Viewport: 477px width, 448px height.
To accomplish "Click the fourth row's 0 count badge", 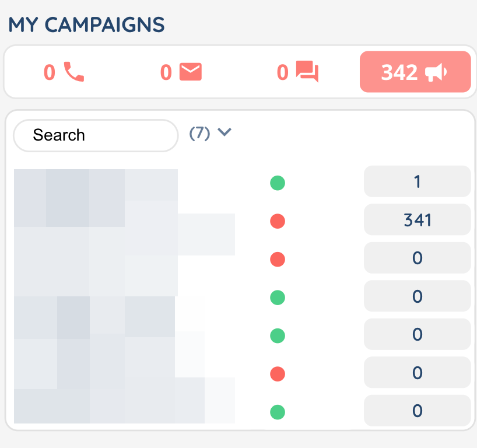I will point(417,296).
